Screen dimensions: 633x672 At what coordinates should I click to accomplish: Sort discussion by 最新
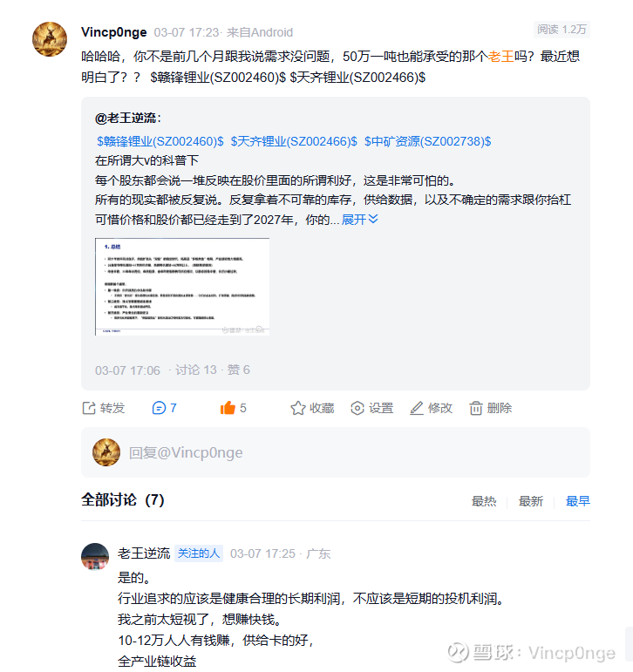(x=531, y=501)
